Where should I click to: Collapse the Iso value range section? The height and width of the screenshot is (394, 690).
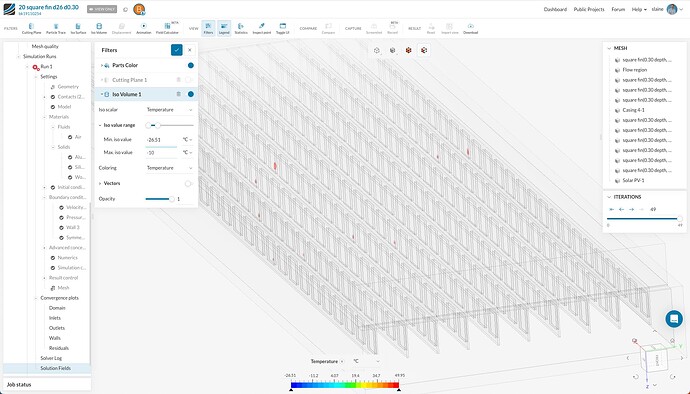coord(100,125)
